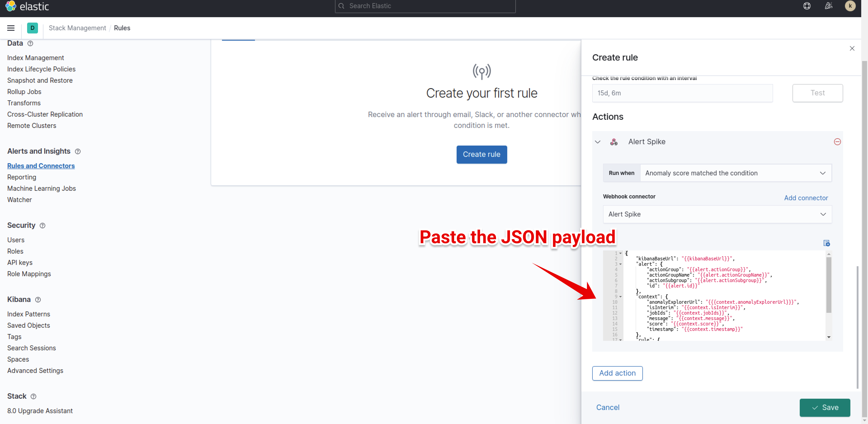Click the Data section help icon
Viewport: 868px width, 424px height.
coord(30,44)
